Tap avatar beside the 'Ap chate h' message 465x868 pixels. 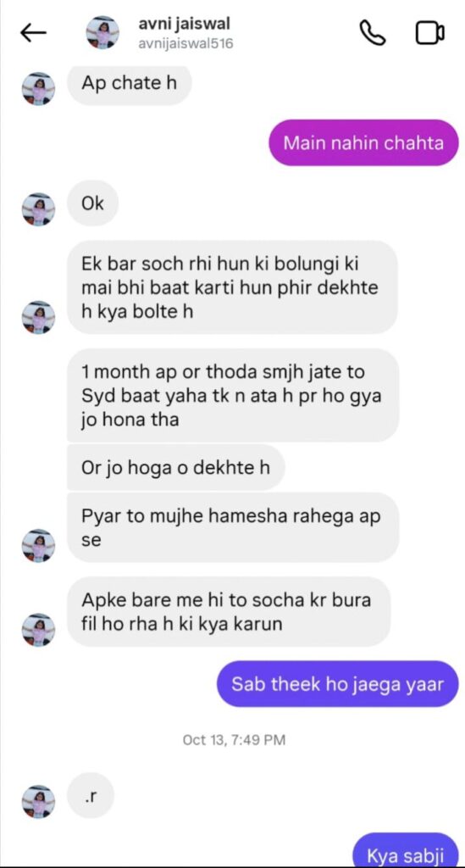point(38,88)
